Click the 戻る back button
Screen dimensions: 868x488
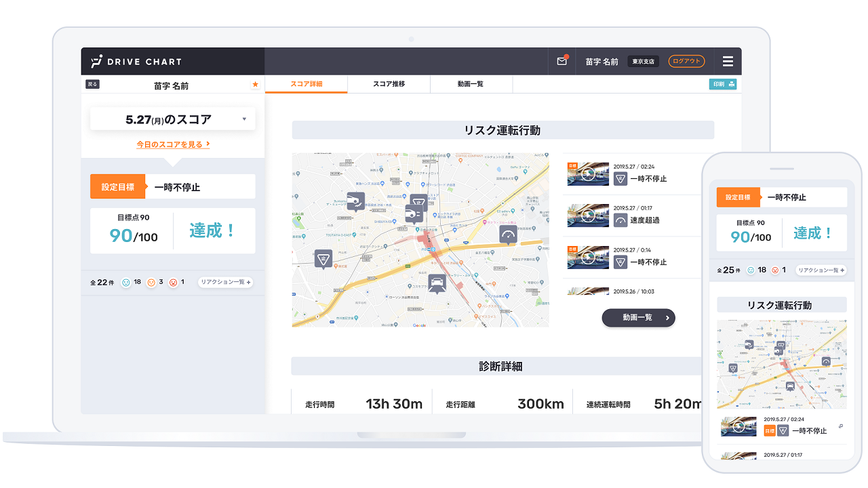point(92,85)
